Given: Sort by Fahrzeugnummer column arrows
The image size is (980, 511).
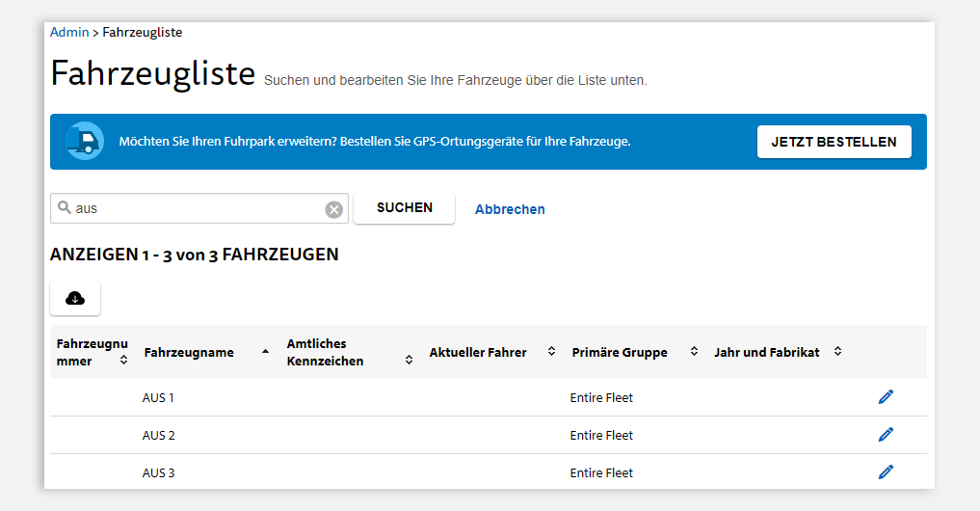Looking at the screenshot, I should pos(123,360).
